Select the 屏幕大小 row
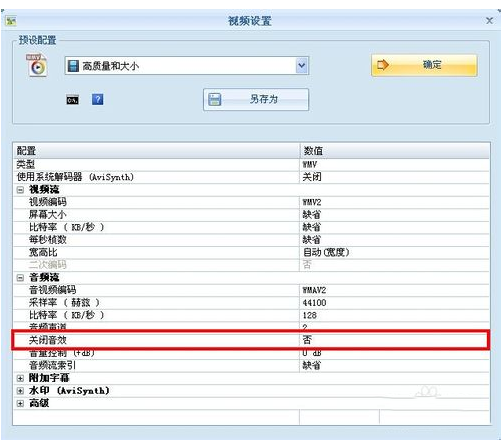 click(x=251, y=215)
